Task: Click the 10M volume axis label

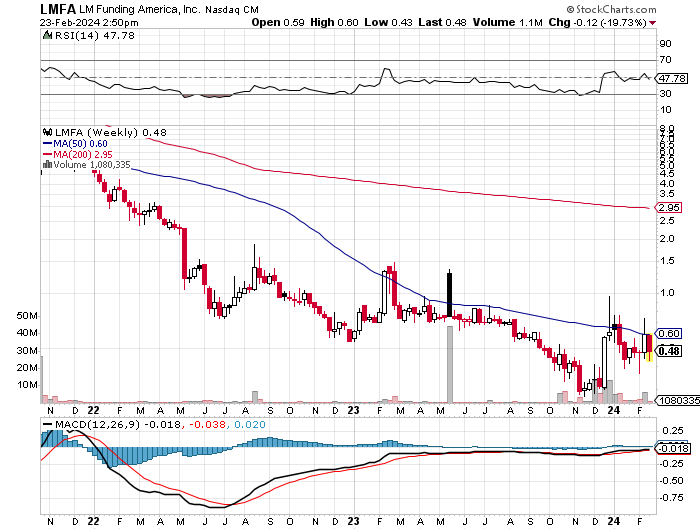Action: (27, 385)
